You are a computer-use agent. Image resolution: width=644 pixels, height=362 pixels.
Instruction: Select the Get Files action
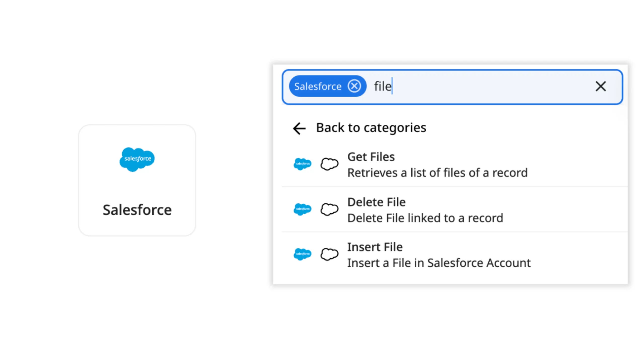pos(371,157)
